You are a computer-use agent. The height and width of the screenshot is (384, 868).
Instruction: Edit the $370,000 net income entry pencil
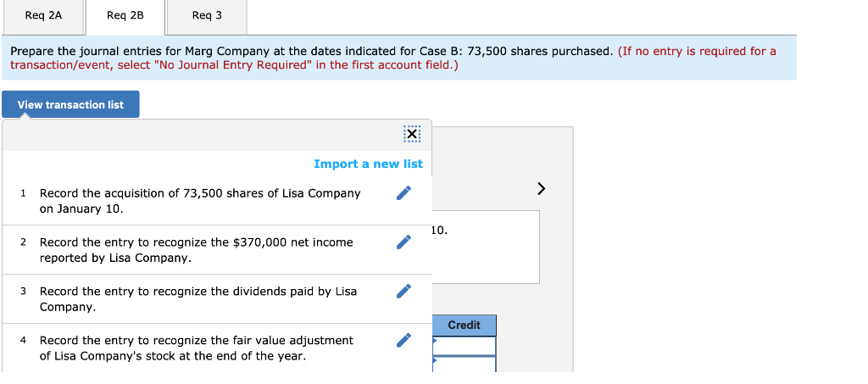click(x=404, y=242)
